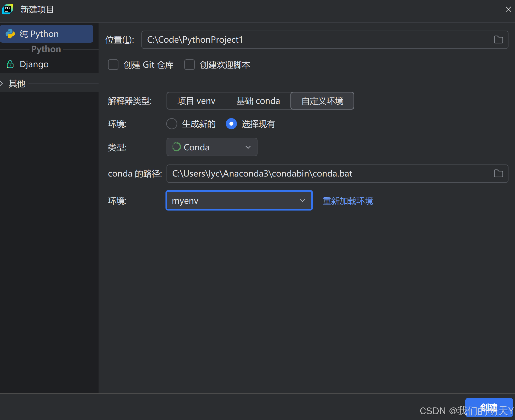Open the myenv environment dropdown
This screenshot has height=420, width=515.
point(302,200)
